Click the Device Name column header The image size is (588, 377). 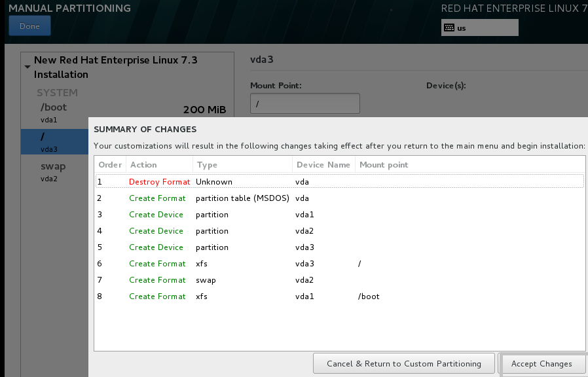323,165
